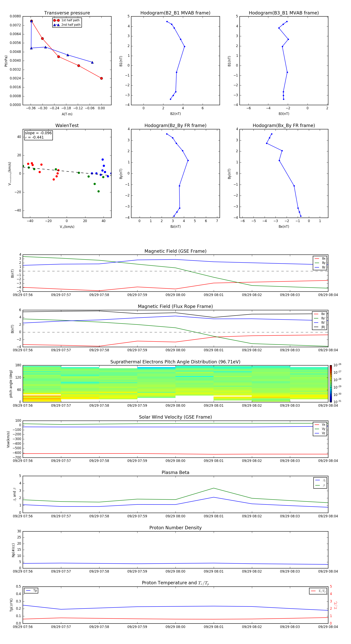The height and width of the screenshot is (644, 351).
Task: Click the 'Proton Number Density' panel title
Action: point(175,527)
